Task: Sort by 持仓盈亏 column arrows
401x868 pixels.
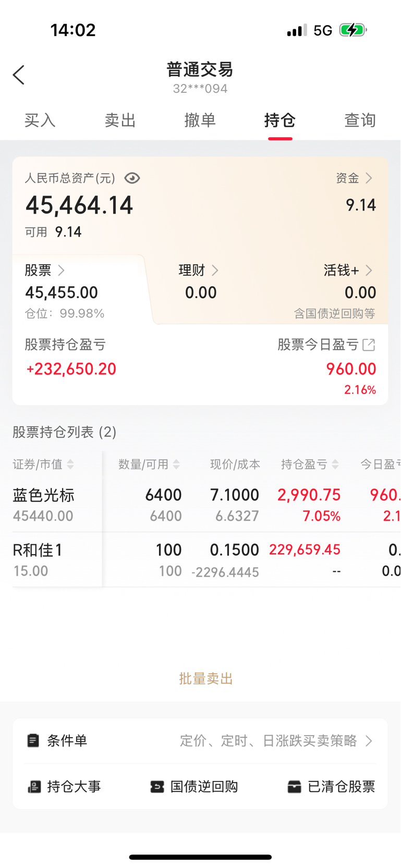Action: click(x=335, y=464)
